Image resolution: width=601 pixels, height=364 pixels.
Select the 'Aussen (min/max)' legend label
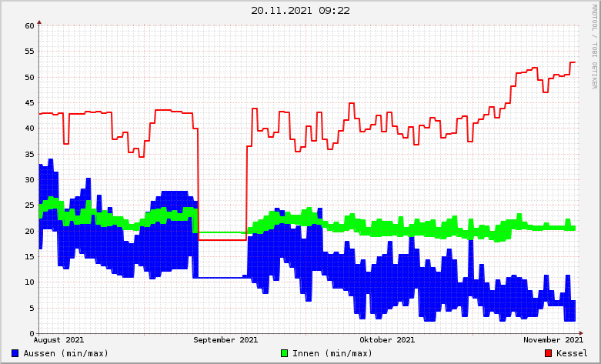pyautogui.click(x=66, y=353)
